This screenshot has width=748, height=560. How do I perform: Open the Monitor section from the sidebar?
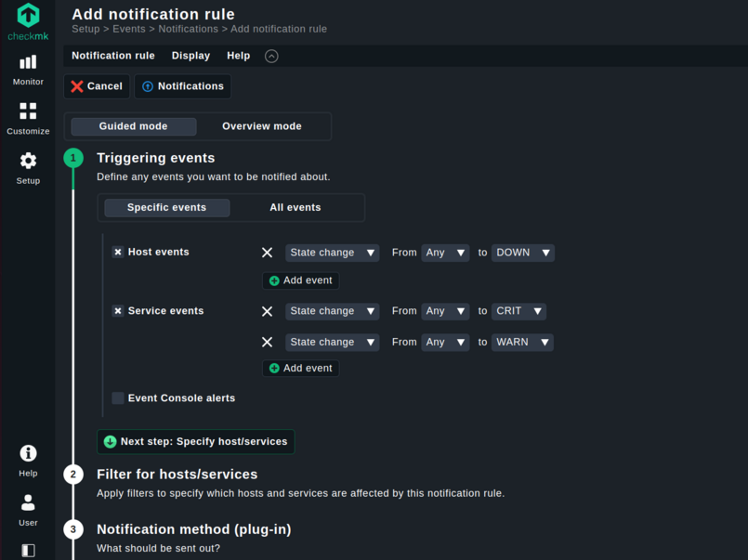coord(28,70)
